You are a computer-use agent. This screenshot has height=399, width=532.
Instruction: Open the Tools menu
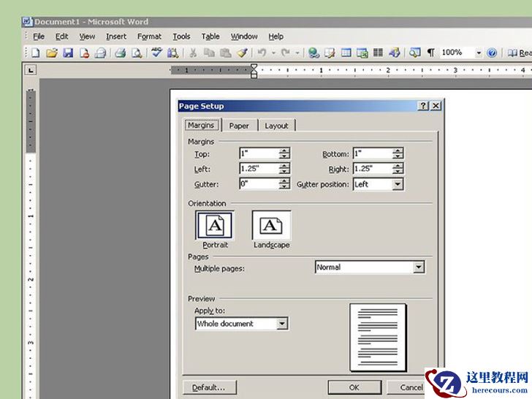[x=181, y=37]
